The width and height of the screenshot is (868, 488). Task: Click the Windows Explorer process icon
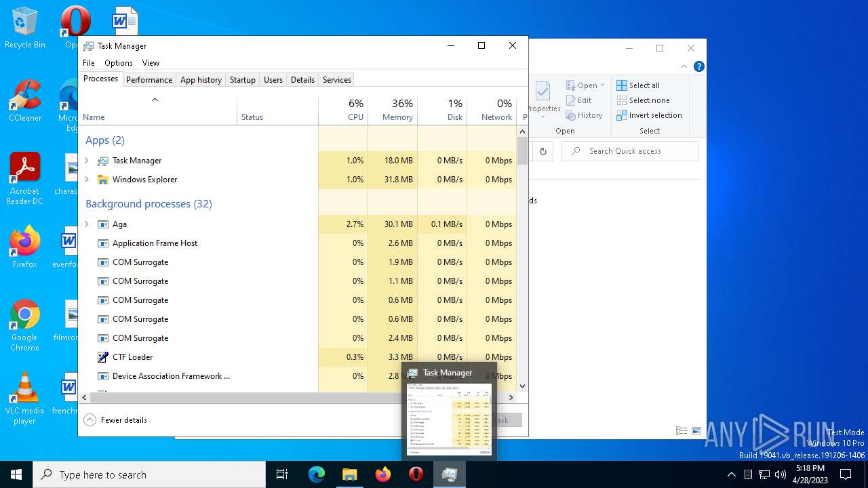(103, 180)
